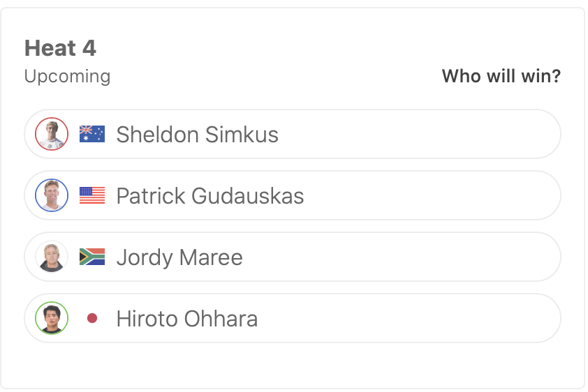This screenshot has width=588, height=392.
Task: Click the Heat 4 heading
Action: [x=60, y=48]
